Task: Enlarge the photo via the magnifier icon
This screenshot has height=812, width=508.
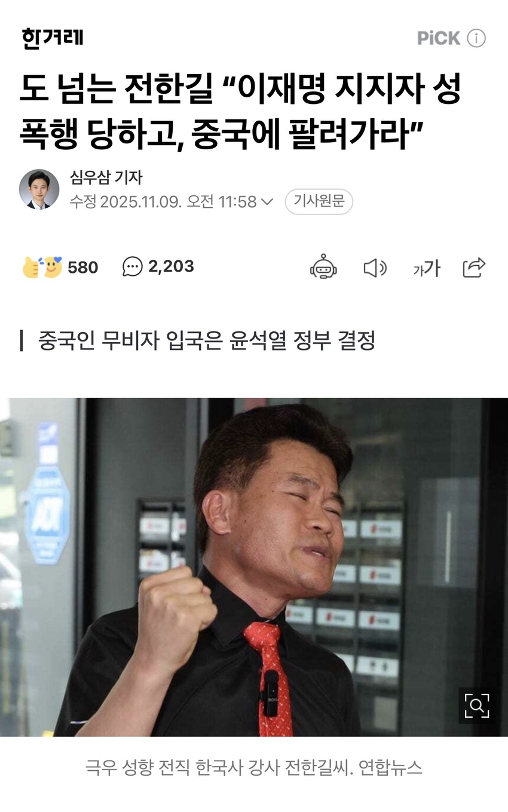Action: 476,706
